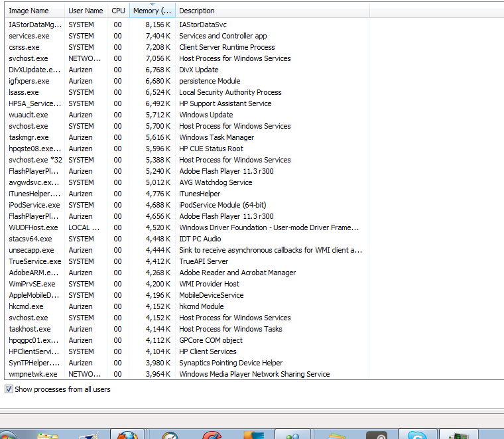Sort by Memory column header
Viewport: 504px width, 439px height.
click(x=153, y=11)
